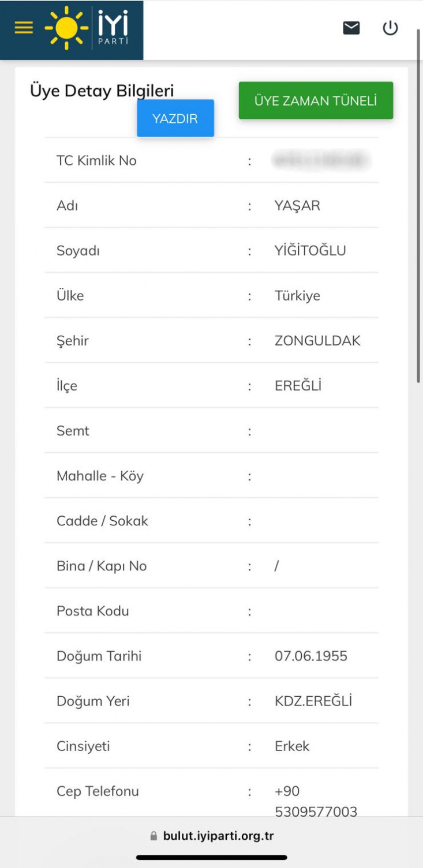
Task: Open the hamburger navigation menu
Action: point(24,28)
